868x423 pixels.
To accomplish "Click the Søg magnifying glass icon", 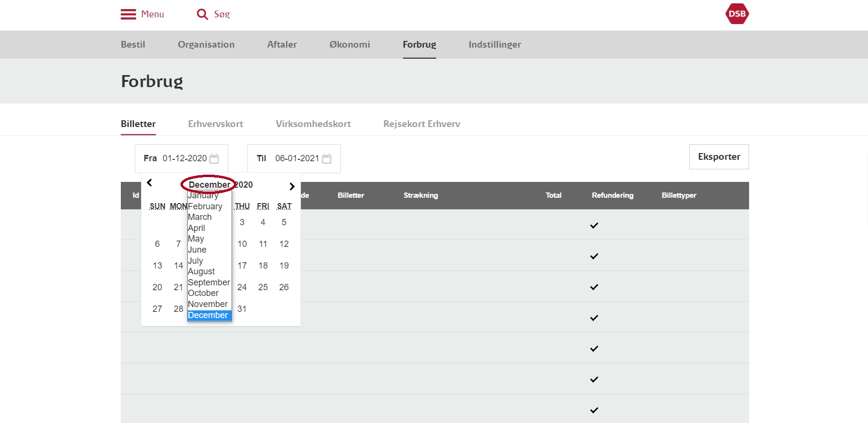I will [x=202, y=14].
